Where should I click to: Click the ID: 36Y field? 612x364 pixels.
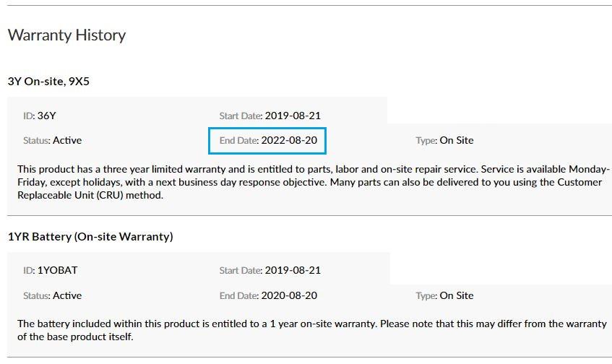(x=40, y=116)
